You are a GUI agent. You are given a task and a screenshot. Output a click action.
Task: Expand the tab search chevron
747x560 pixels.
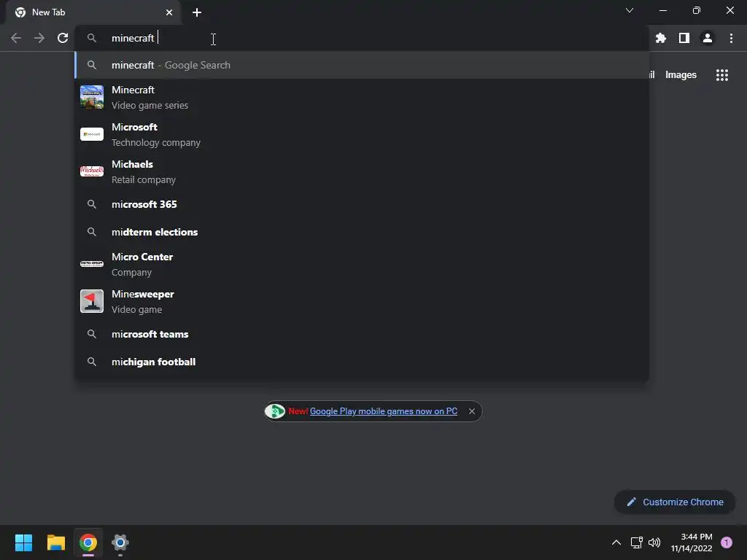(630, 10)
